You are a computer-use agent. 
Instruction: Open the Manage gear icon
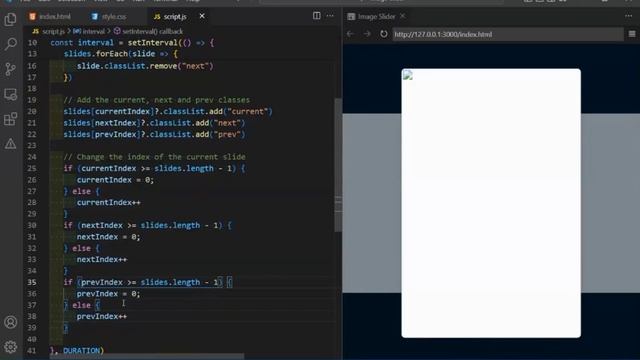coord(10,347)
